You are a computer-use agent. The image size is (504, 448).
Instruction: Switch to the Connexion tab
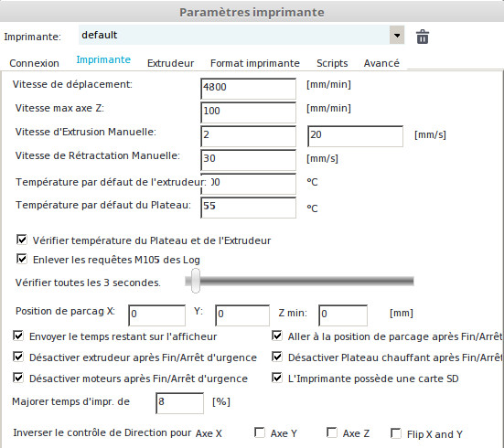tap(35, 63)
